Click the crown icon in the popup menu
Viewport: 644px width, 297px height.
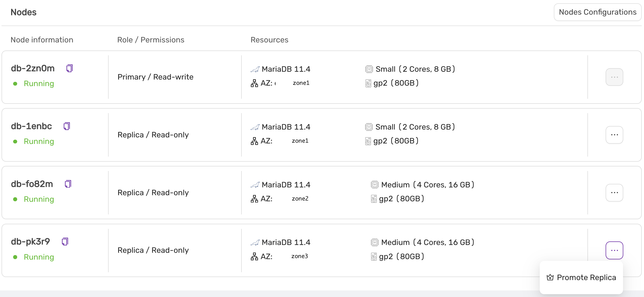point(550,278)
